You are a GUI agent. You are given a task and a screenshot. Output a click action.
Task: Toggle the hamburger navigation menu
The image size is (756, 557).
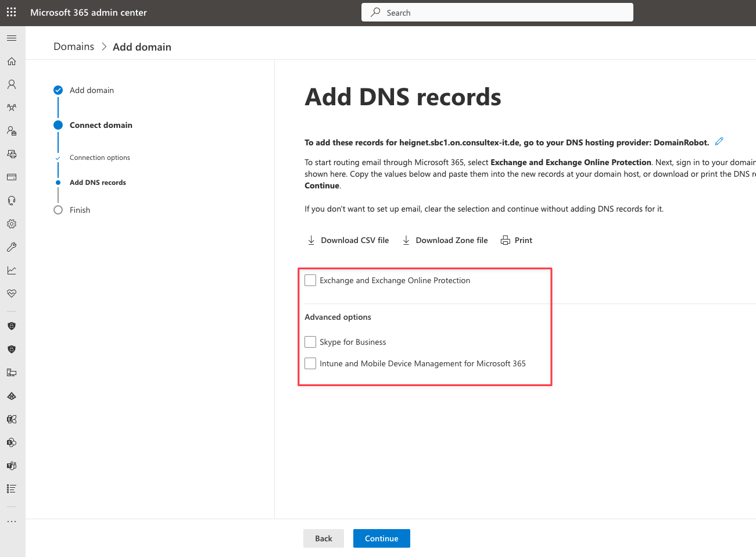click(12, 38)
